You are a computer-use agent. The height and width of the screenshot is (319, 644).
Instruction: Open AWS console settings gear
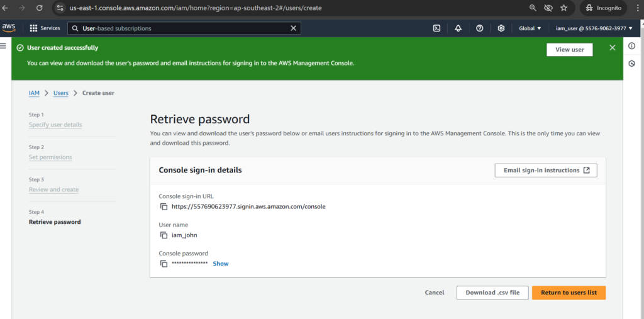(x=501, y=28)
